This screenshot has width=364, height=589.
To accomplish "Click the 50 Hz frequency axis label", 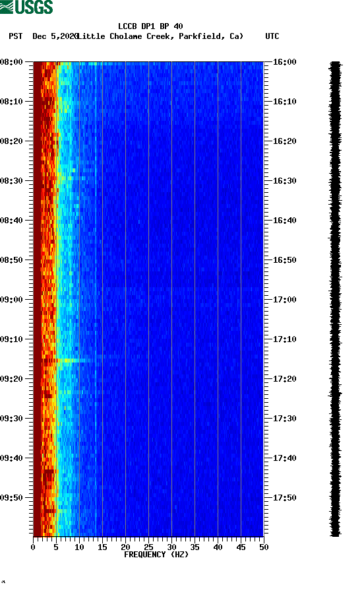I will [x=264, y=547].
